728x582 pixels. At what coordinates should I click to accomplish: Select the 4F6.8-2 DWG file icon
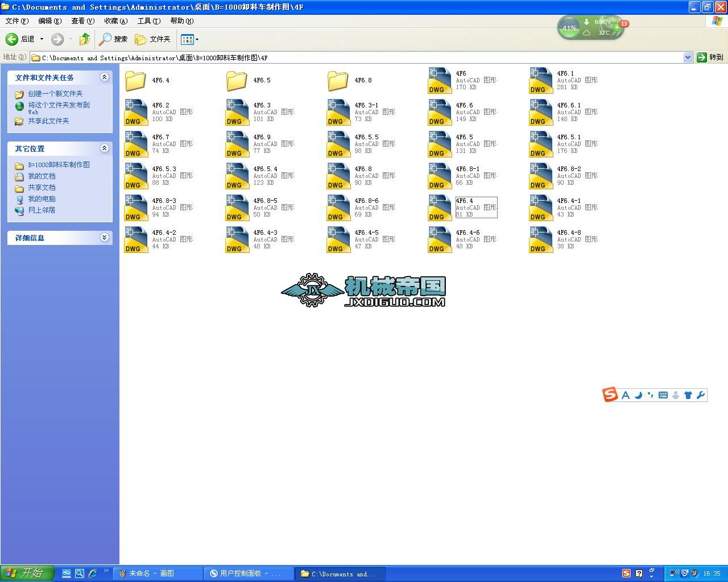point(541,176)
